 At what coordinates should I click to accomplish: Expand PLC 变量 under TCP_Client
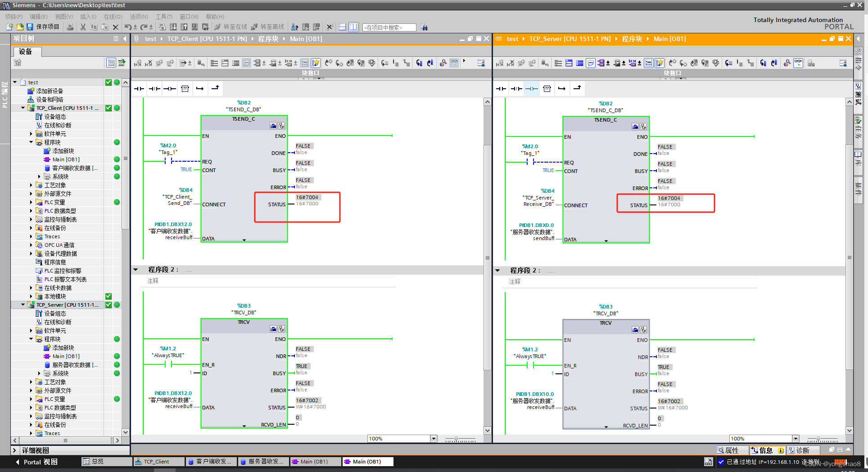[x=31, y=202]
